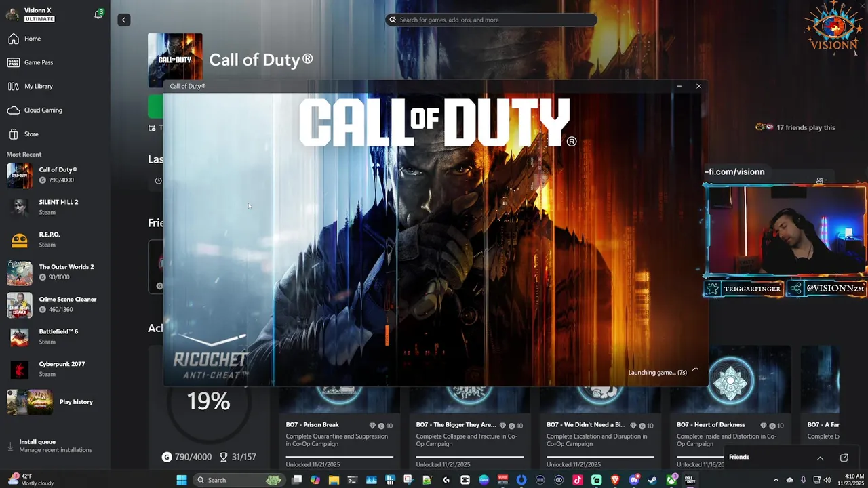Open the Windows Start menu
The image size is (868, 488).
(181, 480)
